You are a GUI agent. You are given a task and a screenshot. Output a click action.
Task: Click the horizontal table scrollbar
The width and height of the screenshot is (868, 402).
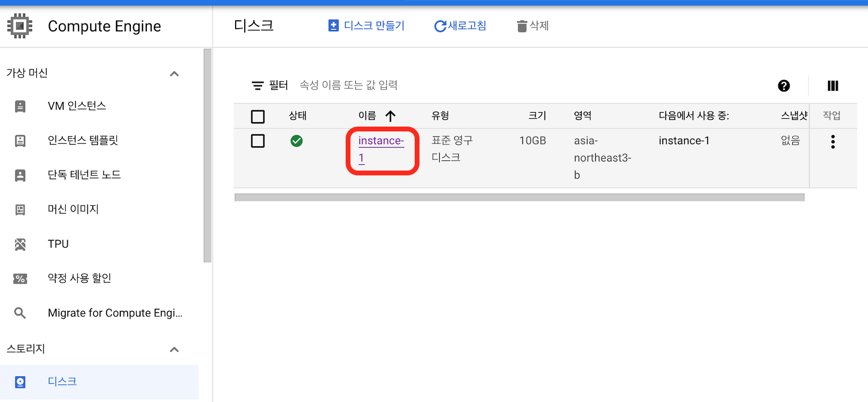pyautogui.click(x=519, y=197)
